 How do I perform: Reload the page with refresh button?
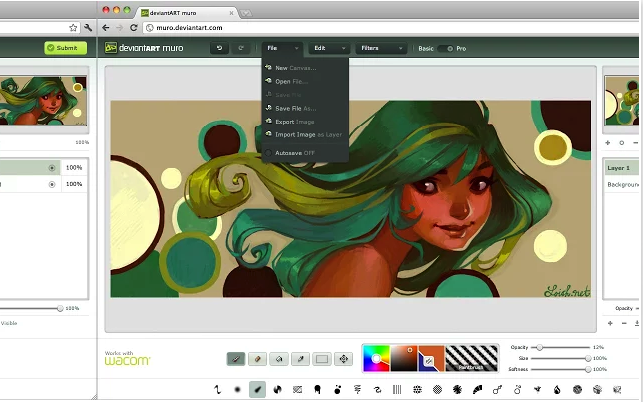133,28
